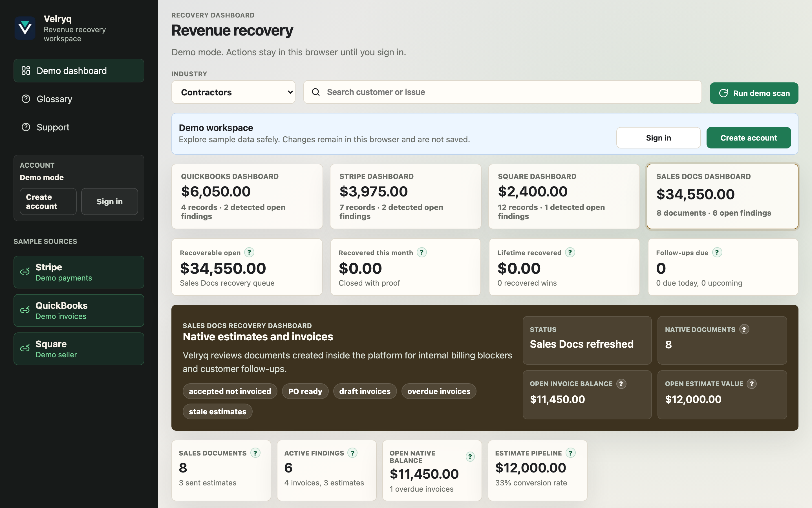
Task: Click Sign in in Demo workspace banner
Action: tap(658, 138)
